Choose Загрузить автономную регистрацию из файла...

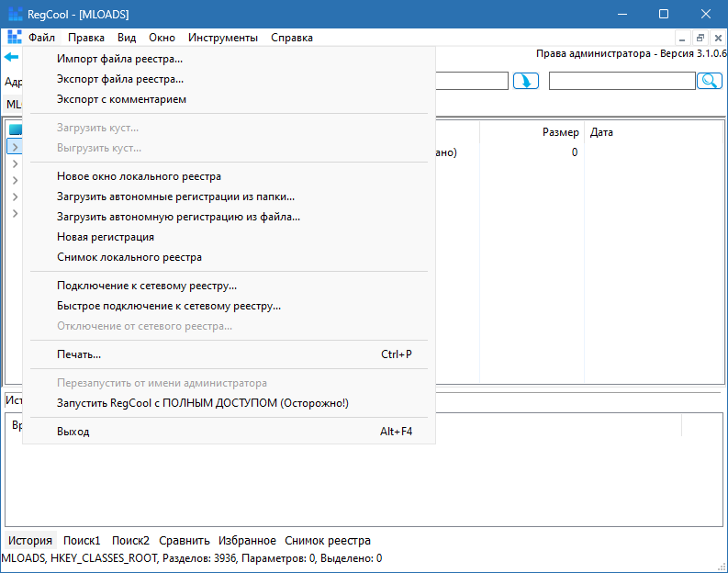click(229, 217)
